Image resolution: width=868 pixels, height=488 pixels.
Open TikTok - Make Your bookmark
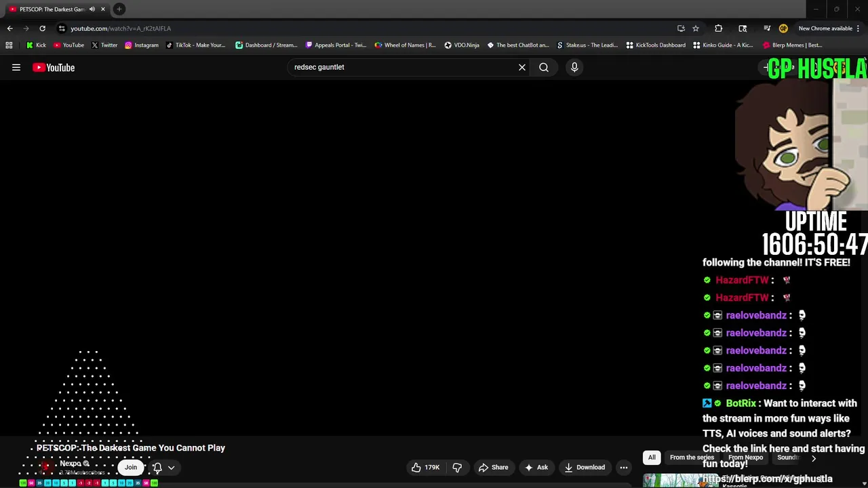(x=195, y=45)
